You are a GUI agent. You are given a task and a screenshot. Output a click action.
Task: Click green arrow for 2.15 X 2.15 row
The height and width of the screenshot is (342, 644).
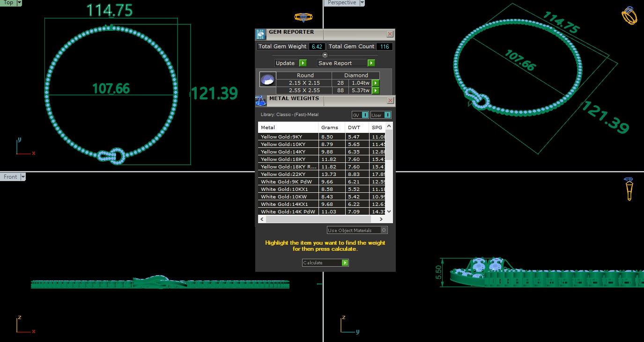coord(376,83)
